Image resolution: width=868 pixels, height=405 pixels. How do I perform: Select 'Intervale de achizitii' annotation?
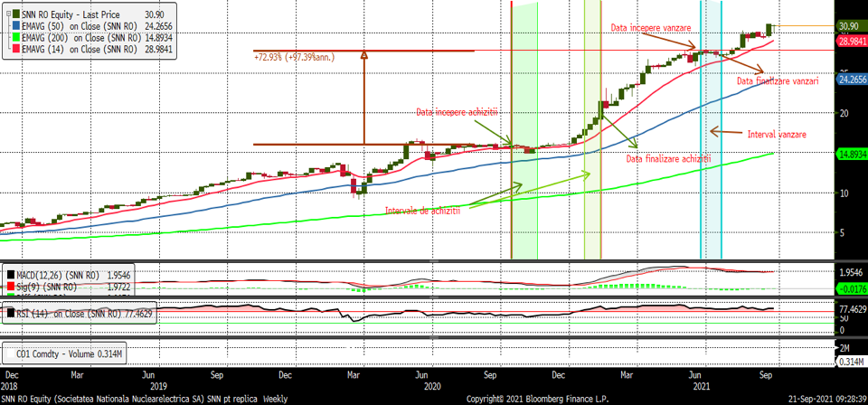pos(423,211)
